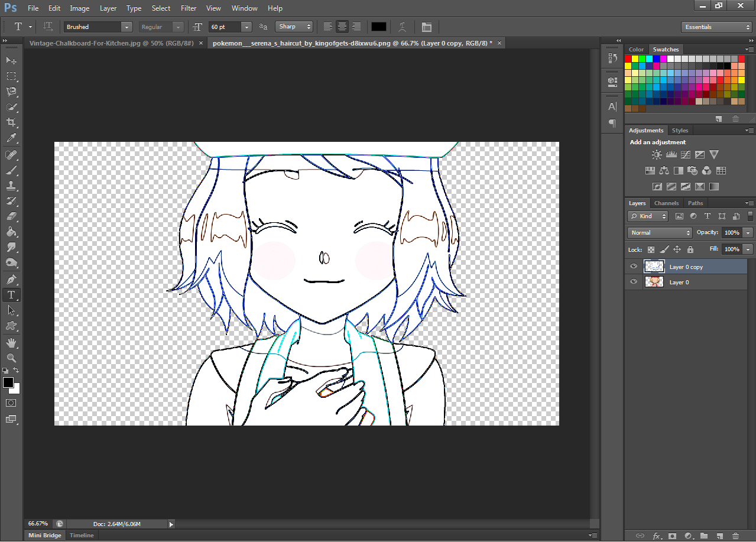756x542 pixels.
Task: Select the Dodge tool
Action: [x=11, y=262]
